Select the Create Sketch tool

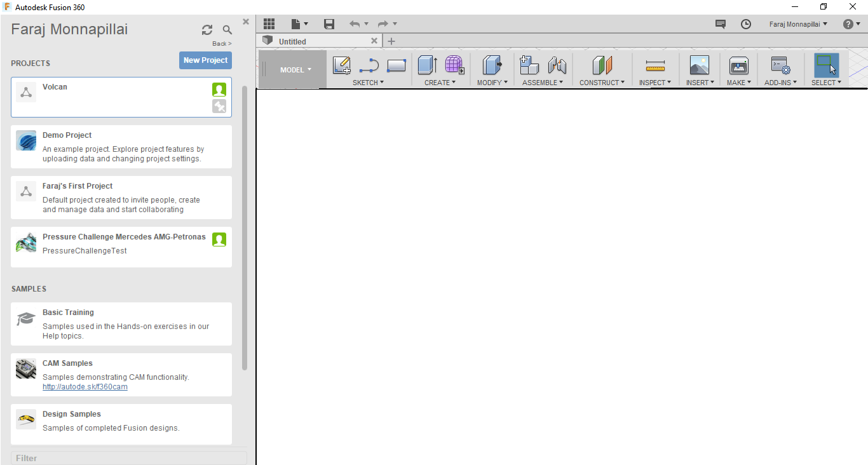pos(342,65)
